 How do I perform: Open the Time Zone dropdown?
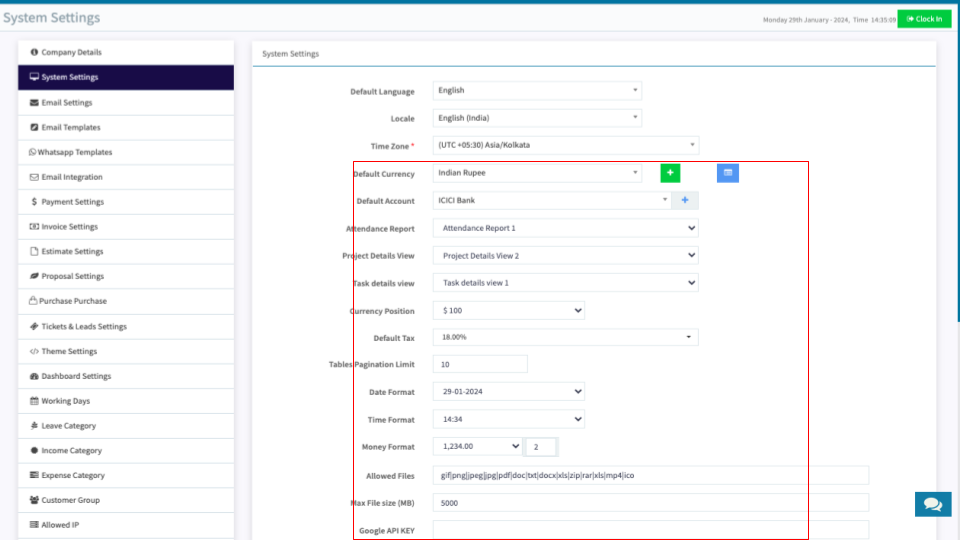tap(565, 145)
